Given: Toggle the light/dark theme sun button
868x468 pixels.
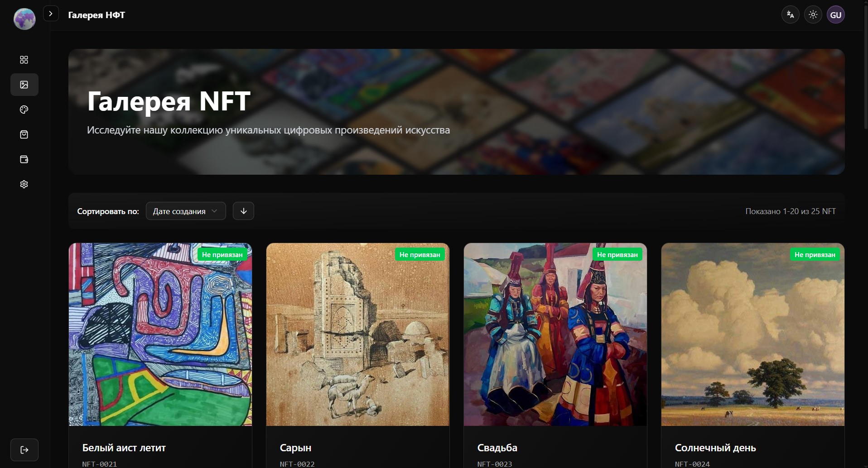Looking at the screenshot, I should (813, 14).
